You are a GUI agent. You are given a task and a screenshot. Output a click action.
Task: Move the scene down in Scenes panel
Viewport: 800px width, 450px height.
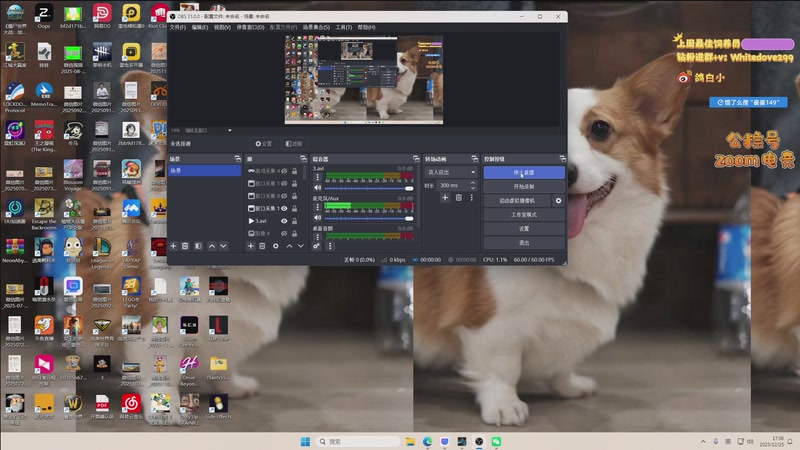223,246
